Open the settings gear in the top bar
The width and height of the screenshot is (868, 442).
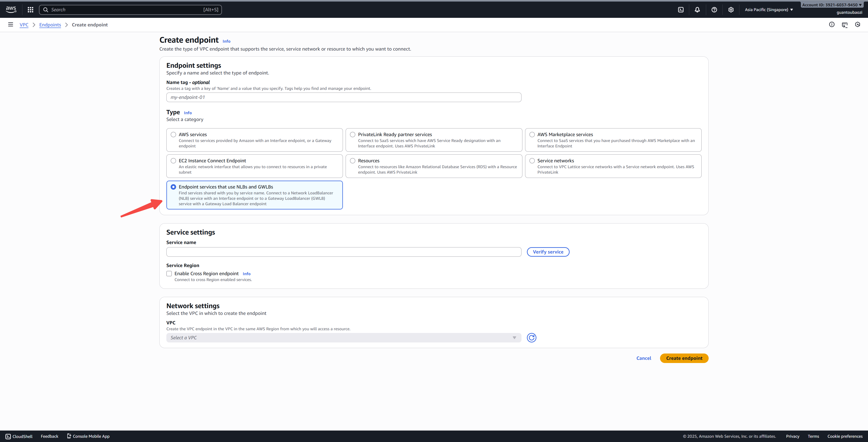(x=731, y=10)
